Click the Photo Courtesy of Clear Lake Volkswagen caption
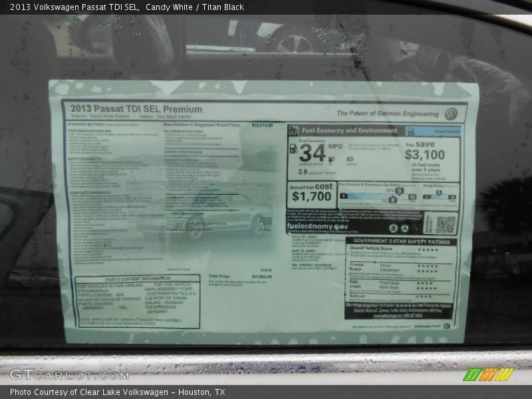 pos(117,392)
